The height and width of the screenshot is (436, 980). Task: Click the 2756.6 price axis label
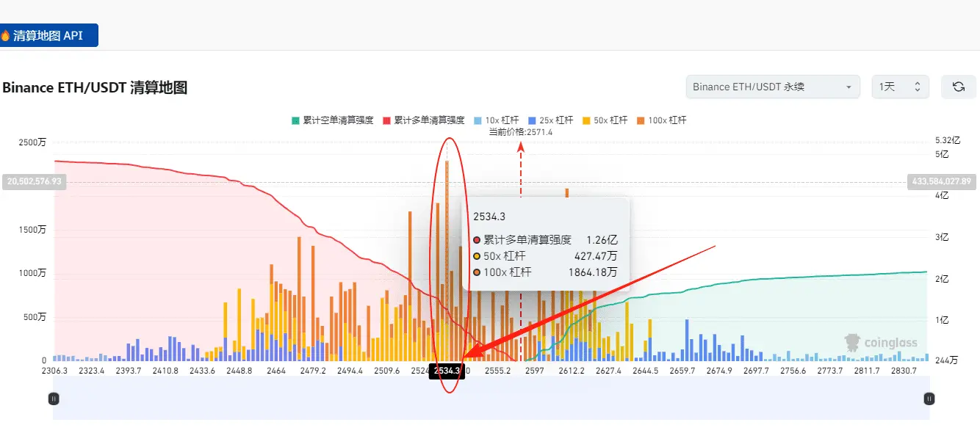click(x=793, y=371)
